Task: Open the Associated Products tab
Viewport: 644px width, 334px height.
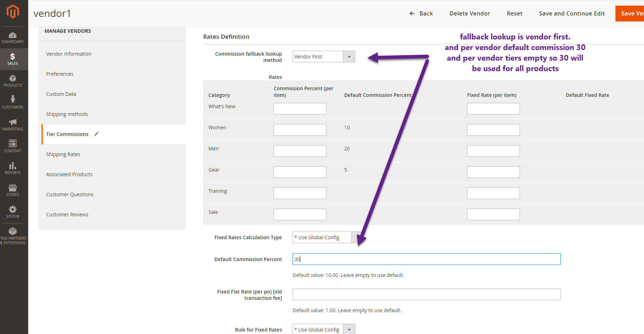Action: click(x=69, y=174)
